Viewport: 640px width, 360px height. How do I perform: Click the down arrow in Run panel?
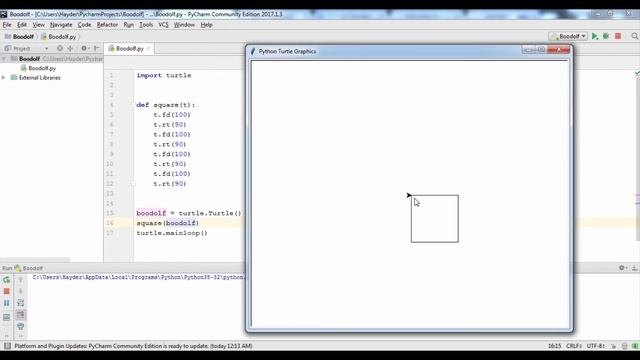20,291
